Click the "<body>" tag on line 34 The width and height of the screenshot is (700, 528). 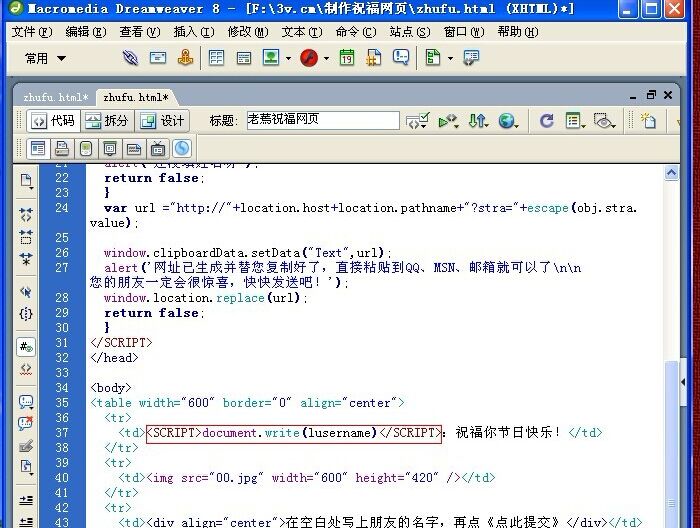[111, 387]
